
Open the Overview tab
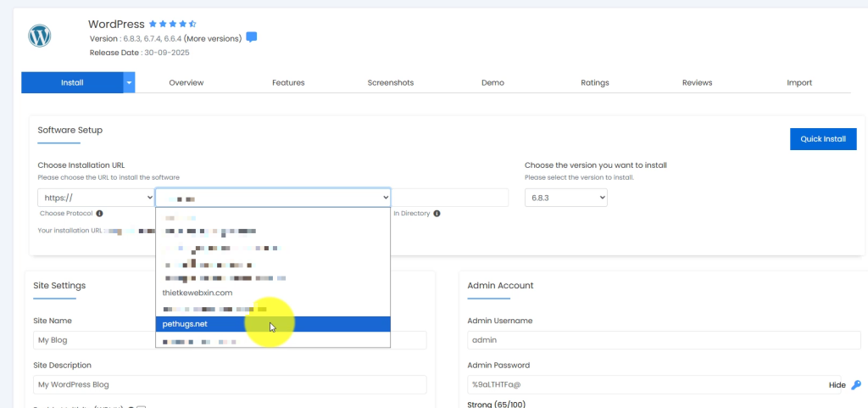(186, 82)
